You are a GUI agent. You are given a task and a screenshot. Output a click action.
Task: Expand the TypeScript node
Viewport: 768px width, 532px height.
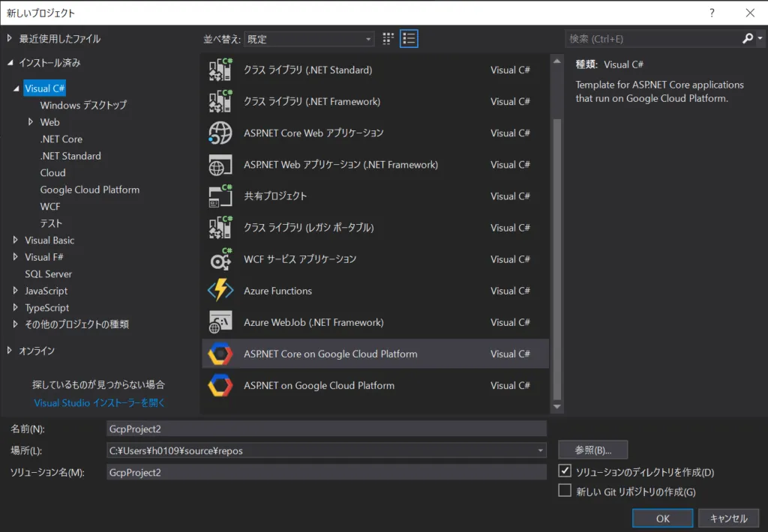point(15,307)
